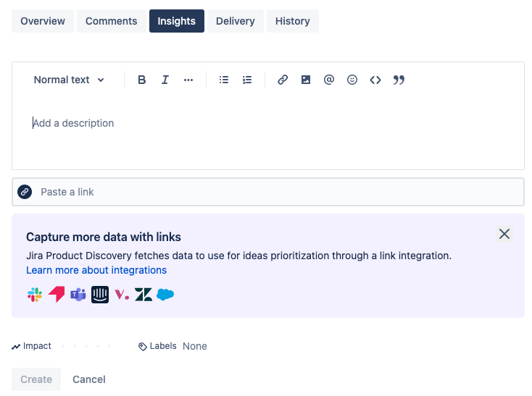Switch to the Comments tab

pyautogui.click(x=112, y=21)
